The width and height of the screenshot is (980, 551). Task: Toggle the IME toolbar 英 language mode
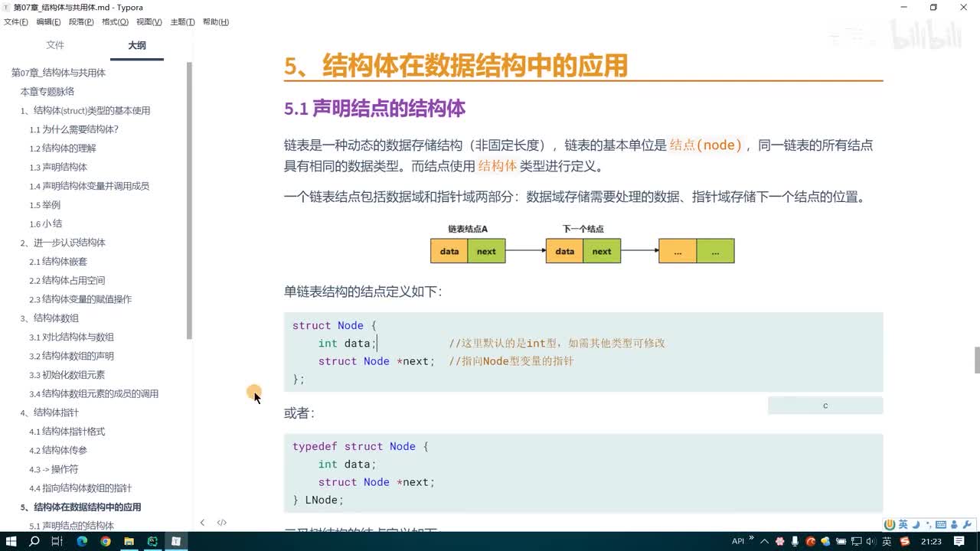coord(903,524)
